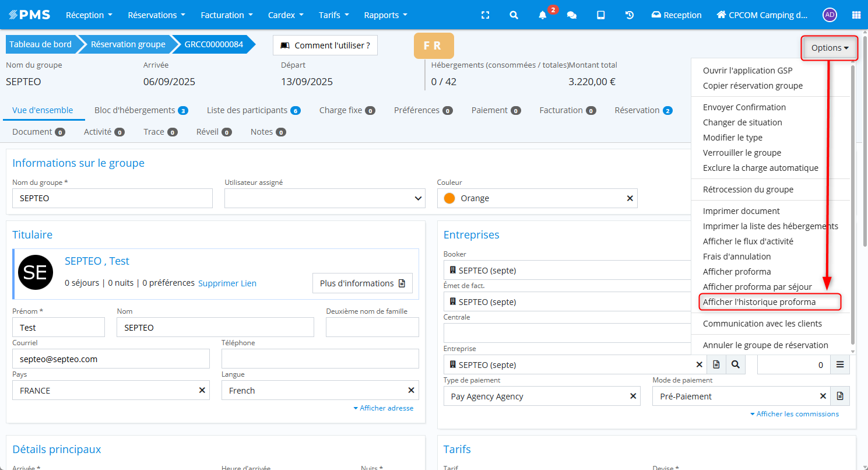Open payment mode document icon
The height and width of the screenshot is (470, 868).
(x=840, y=396)
